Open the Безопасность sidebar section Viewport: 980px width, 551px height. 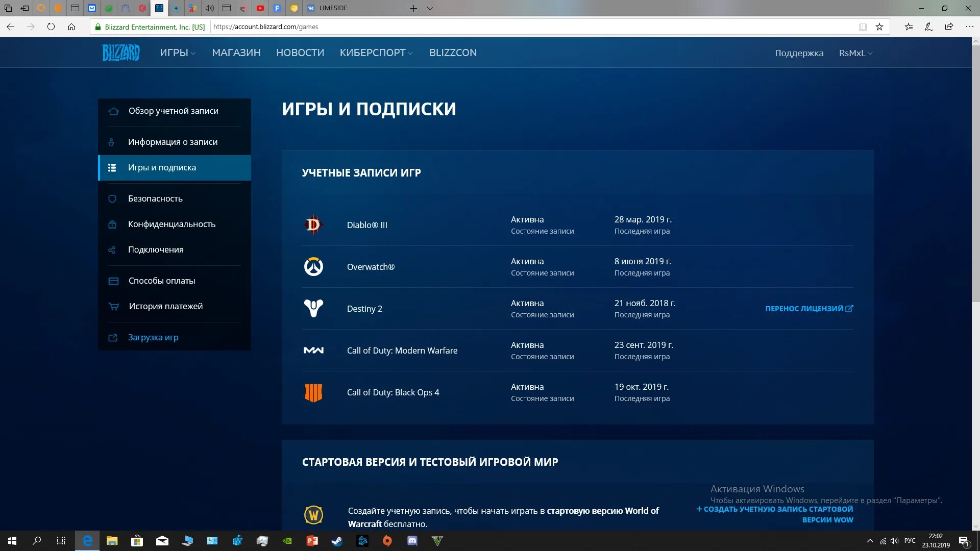click(x=155, y=198)
